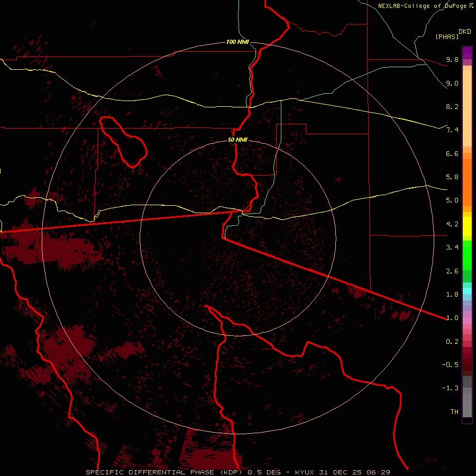Pick the bright green band in the color scale
Viewport: 476px width, 476px height.
467,255
